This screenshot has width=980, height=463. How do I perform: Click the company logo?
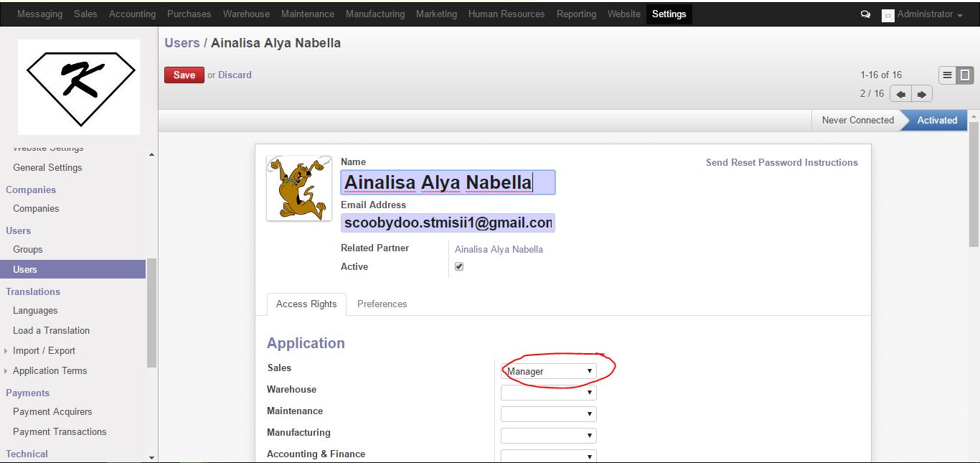80,87
